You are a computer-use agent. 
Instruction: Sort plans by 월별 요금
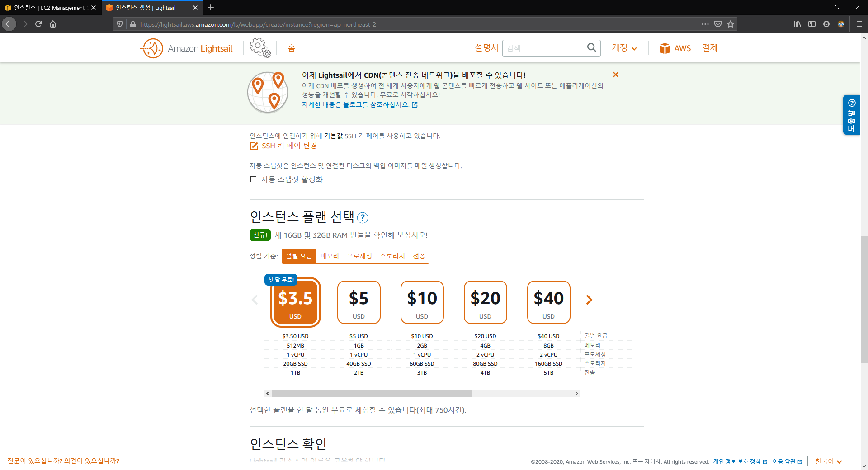coord(299,256)
